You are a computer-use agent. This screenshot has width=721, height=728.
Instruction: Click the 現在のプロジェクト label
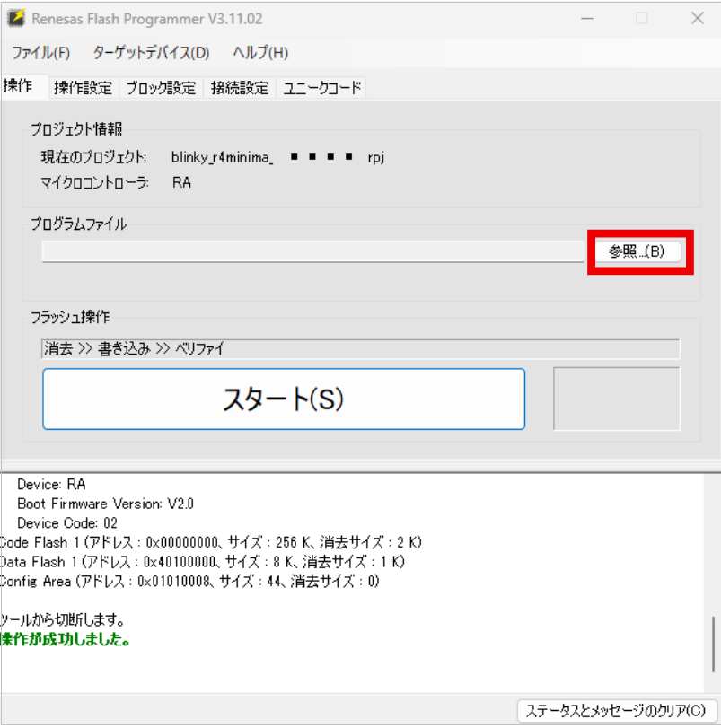93,157
